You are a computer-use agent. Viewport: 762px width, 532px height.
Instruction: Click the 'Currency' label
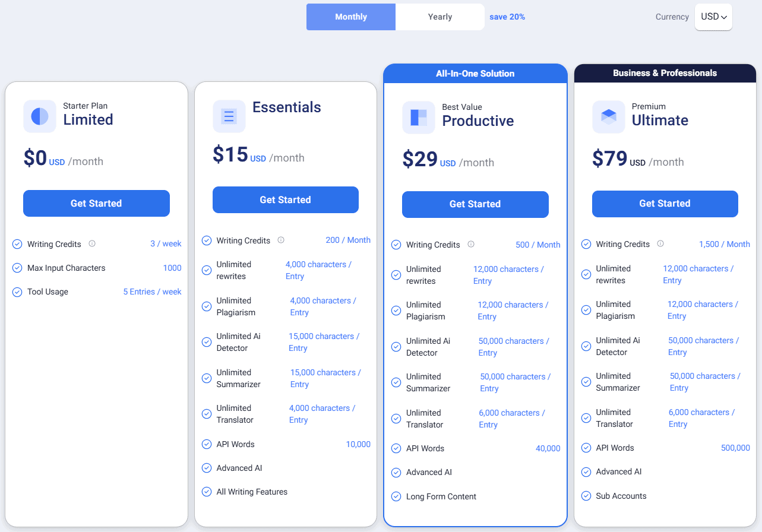(672, 17)
